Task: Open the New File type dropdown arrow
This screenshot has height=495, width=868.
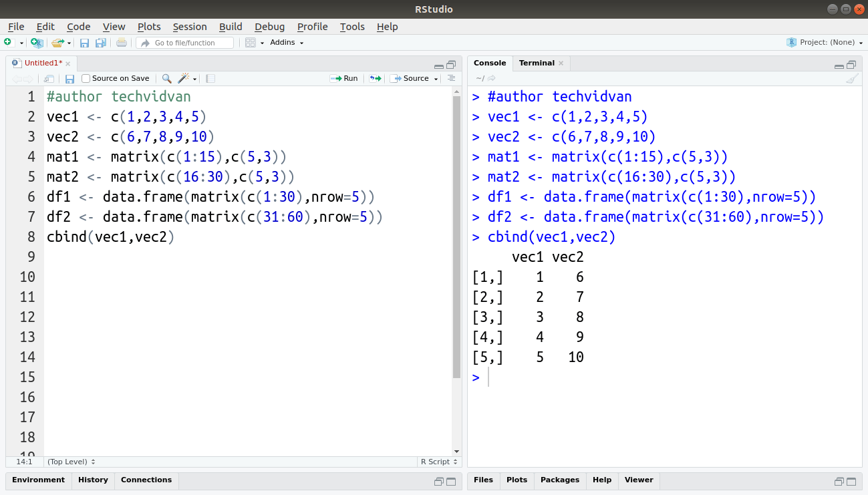Action: point(21,43)
